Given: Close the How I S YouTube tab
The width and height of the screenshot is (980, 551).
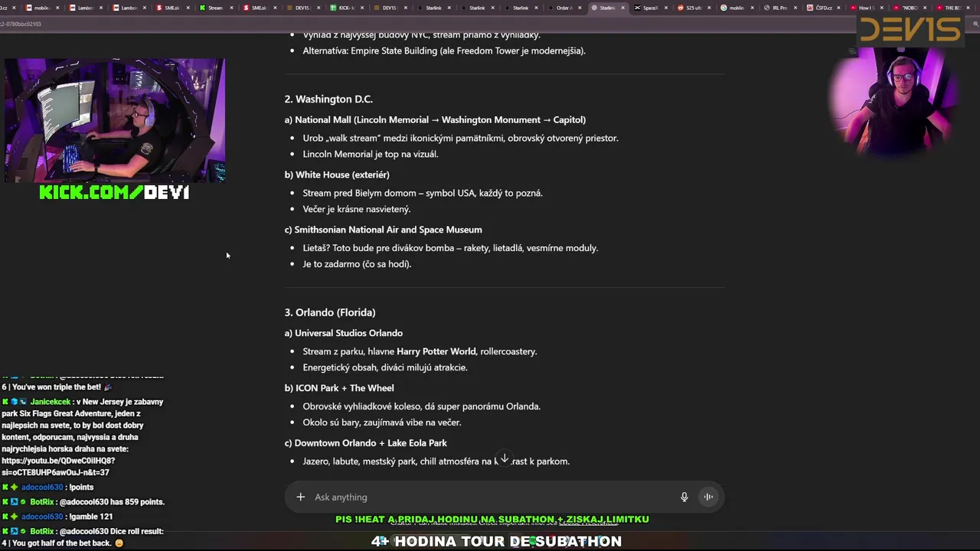Looking at the screenshot, I should [883, 8].
